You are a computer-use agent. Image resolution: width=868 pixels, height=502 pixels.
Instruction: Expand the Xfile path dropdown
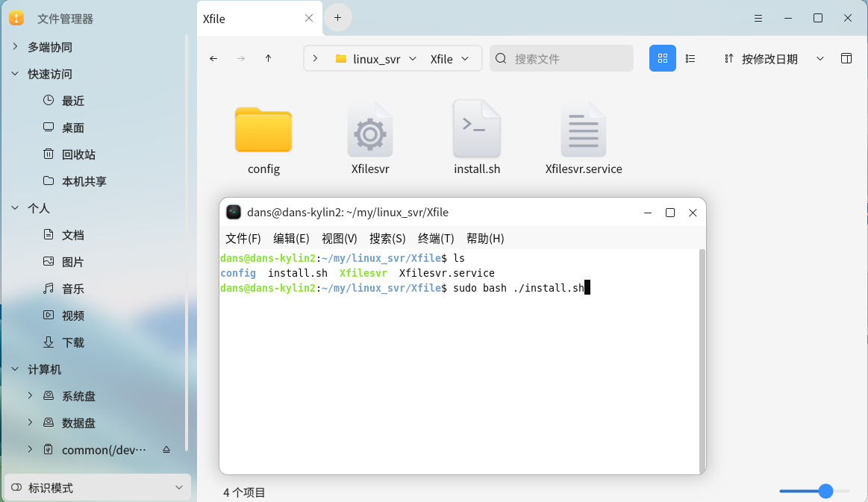pos(466,58)
